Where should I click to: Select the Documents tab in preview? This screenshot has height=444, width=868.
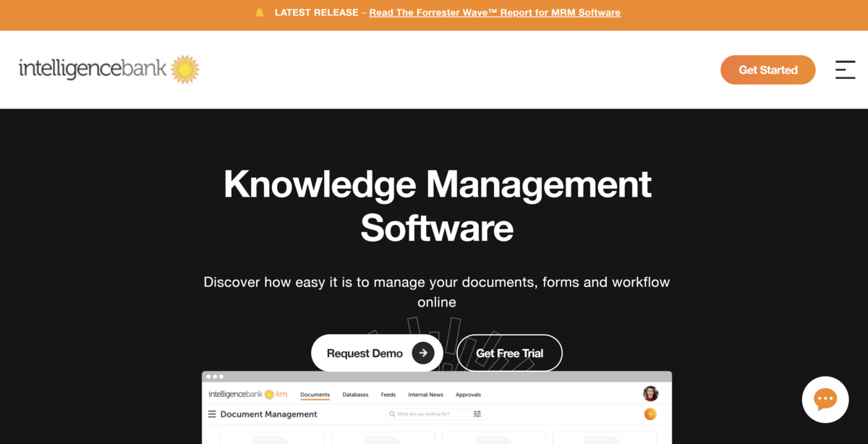[315, 395]
